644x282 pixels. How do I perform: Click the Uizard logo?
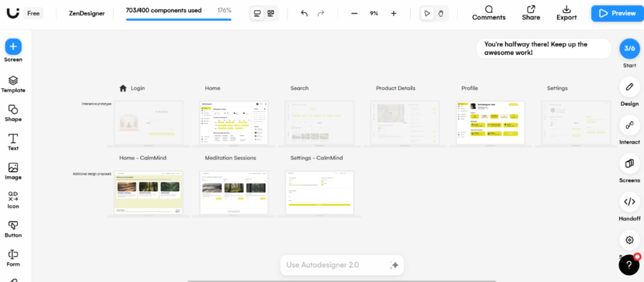13,13
